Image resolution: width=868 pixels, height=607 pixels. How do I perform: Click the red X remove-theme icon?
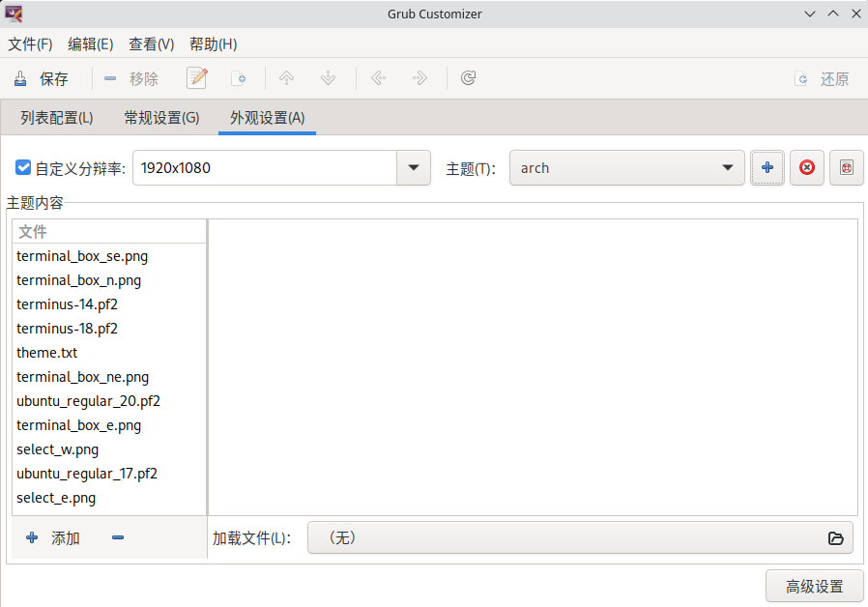[807, 168]
